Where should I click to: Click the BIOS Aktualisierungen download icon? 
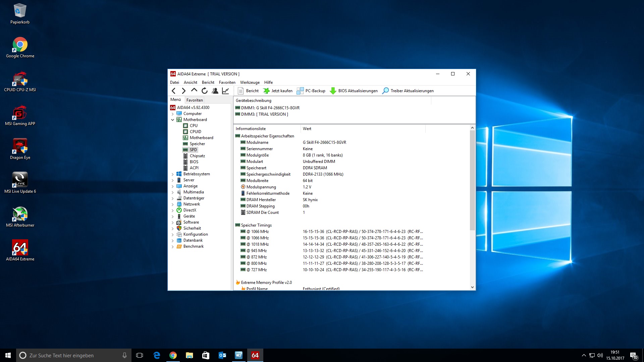click(333, 91)
